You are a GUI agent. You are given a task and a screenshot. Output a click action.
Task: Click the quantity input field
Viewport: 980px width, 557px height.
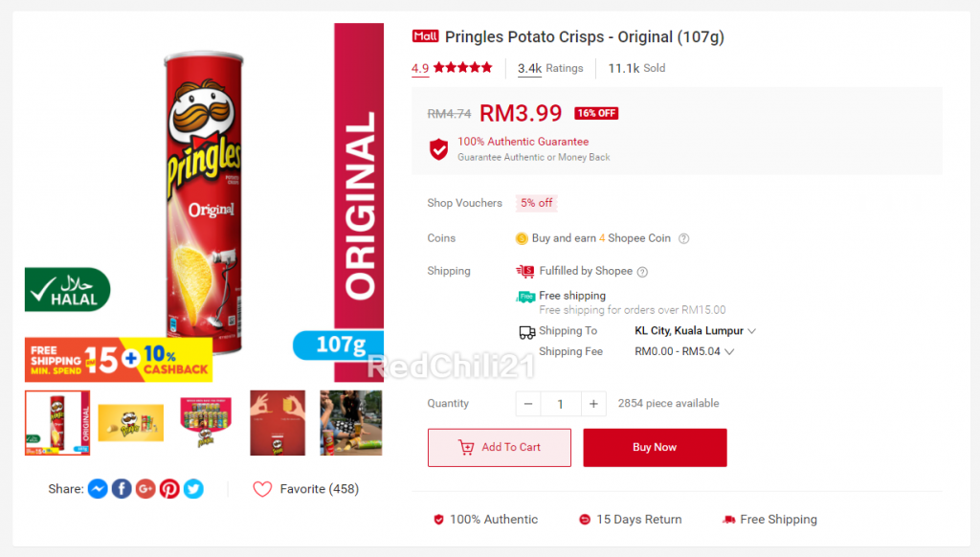point(561,404)
